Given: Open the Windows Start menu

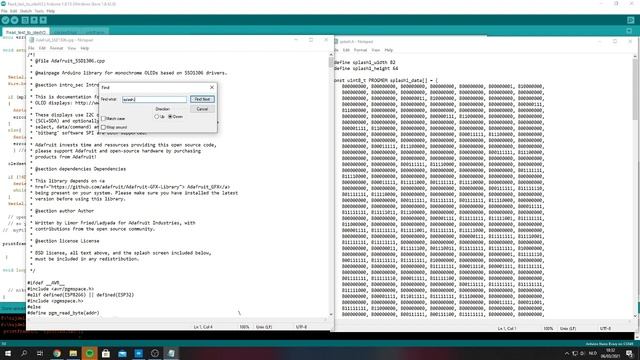Looking at the screenshot, I should (7, 353).
